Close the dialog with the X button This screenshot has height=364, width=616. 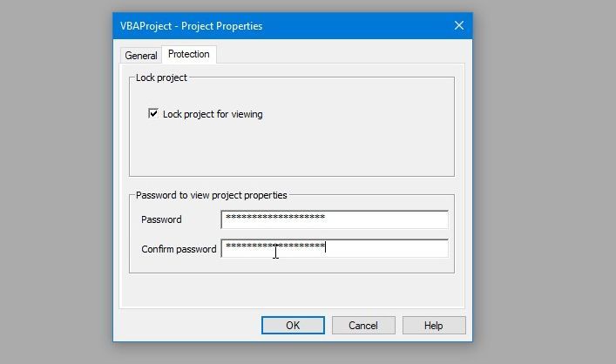tap(459, 25)
